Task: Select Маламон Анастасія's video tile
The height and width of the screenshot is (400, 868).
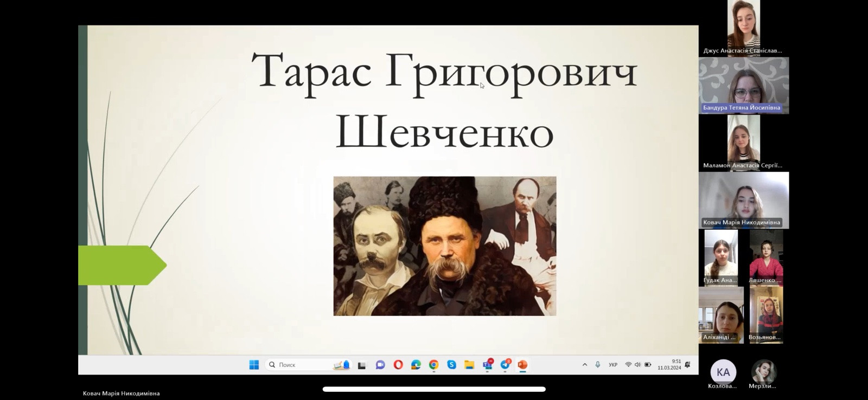Action: (744, 143)
